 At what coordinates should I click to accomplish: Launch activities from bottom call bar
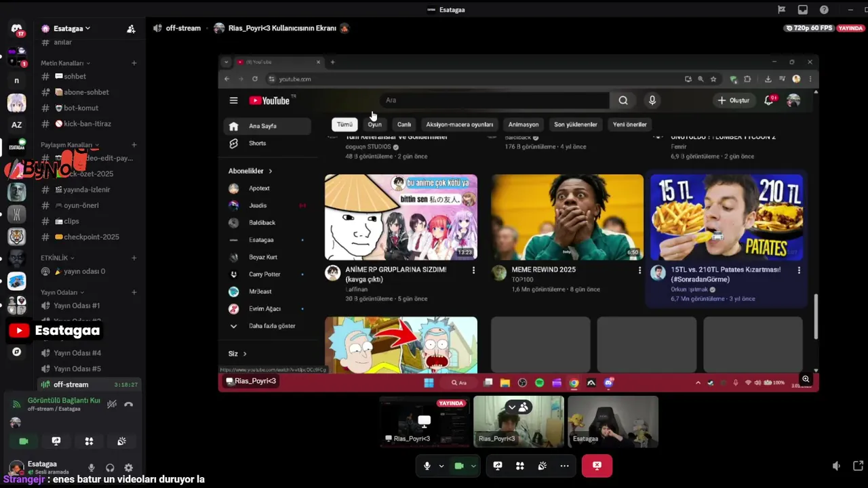pos(520,466)
